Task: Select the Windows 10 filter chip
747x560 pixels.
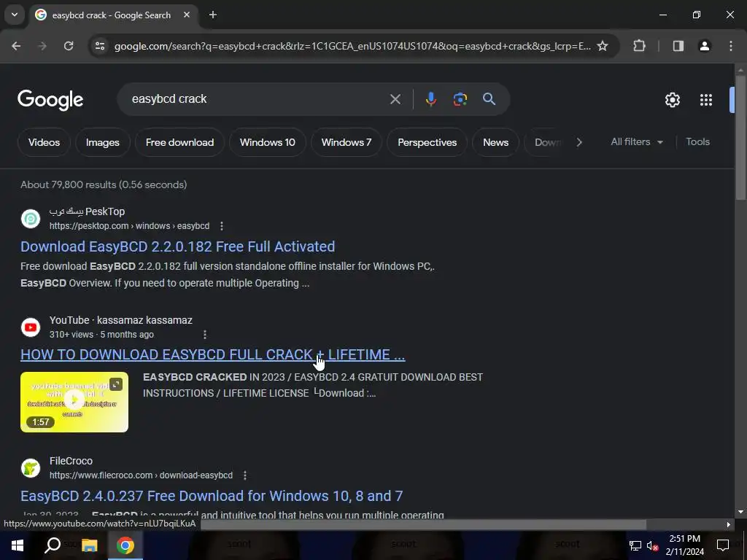Action: (267, 142)
